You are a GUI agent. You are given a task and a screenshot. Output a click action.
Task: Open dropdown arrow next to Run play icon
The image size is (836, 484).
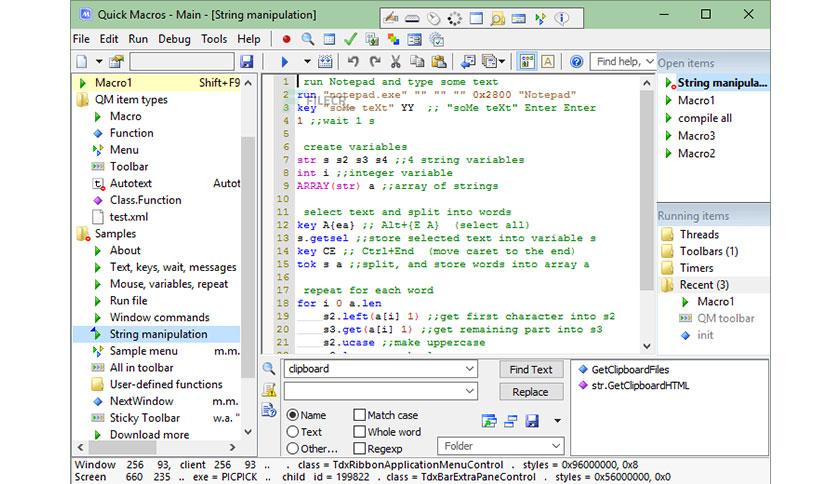click(307, 62)
